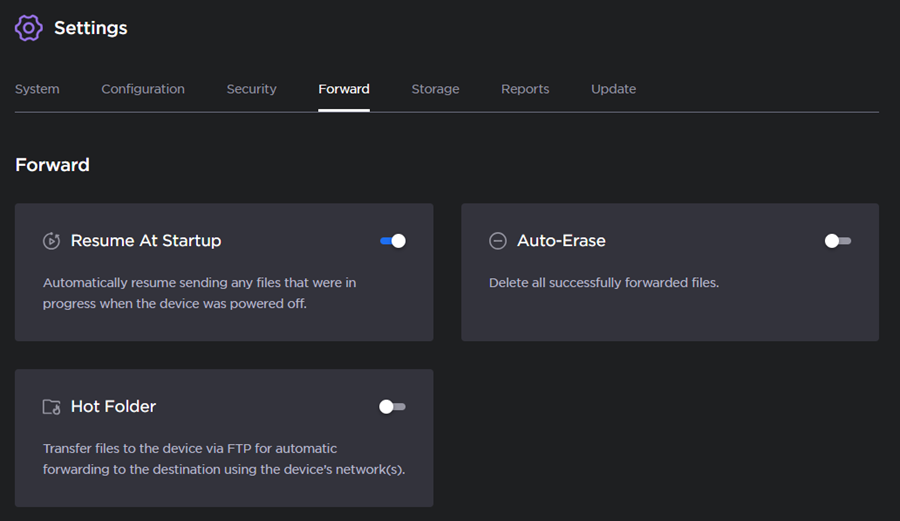The image size is (900, 521).
Task: Turn on the Hot Folder switch
Action: pyautogui.click(x=392, y=407)
